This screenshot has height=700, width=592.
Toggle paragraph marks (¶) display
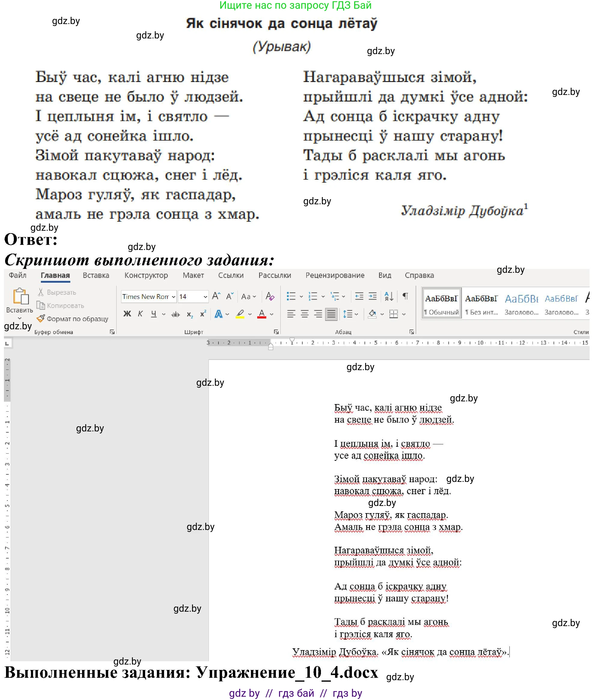coord(405,297)
